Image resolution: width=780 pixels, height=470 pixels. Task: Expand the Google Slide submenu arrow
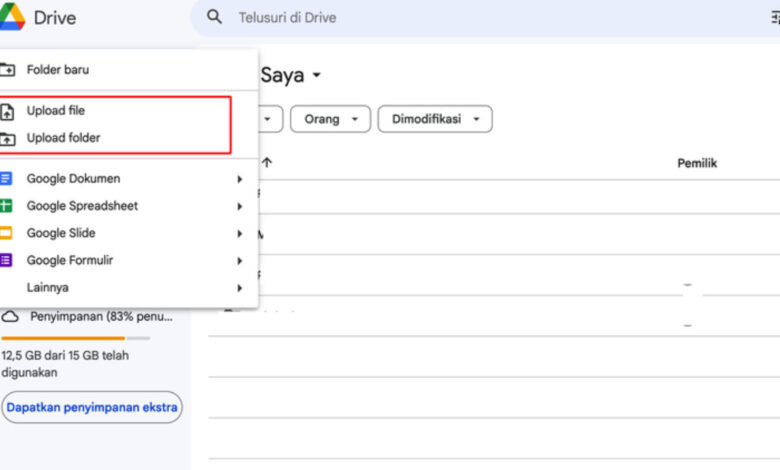tap(239, 233)
